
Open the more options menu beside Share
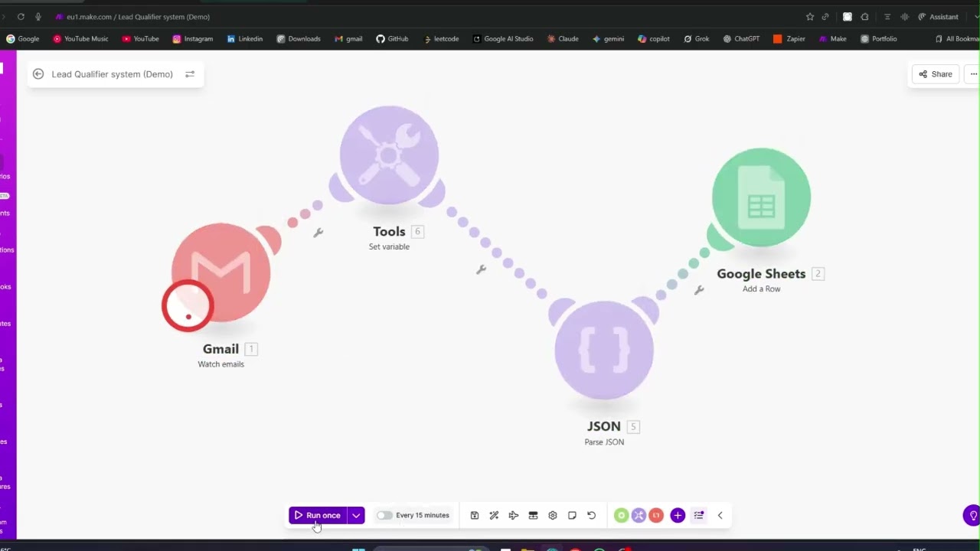pos(973,74)
